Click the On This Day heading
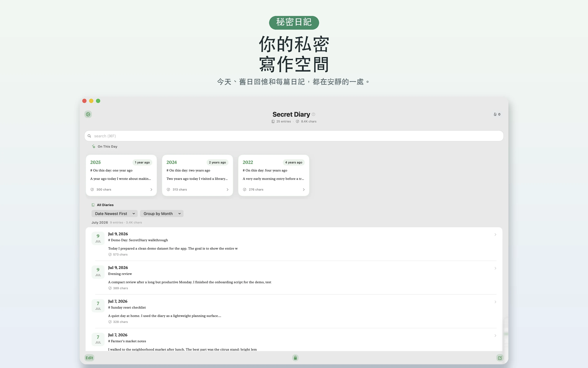This screenshot has height=368, width=588. [x=107, y=146]
